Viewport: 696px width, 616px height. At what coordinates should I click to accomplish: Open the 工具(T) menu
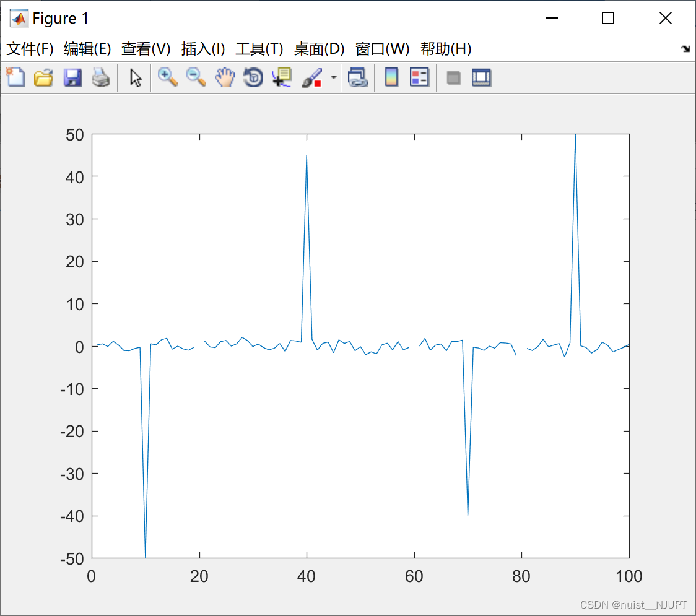pyautogui.click(x=259, y=49)
